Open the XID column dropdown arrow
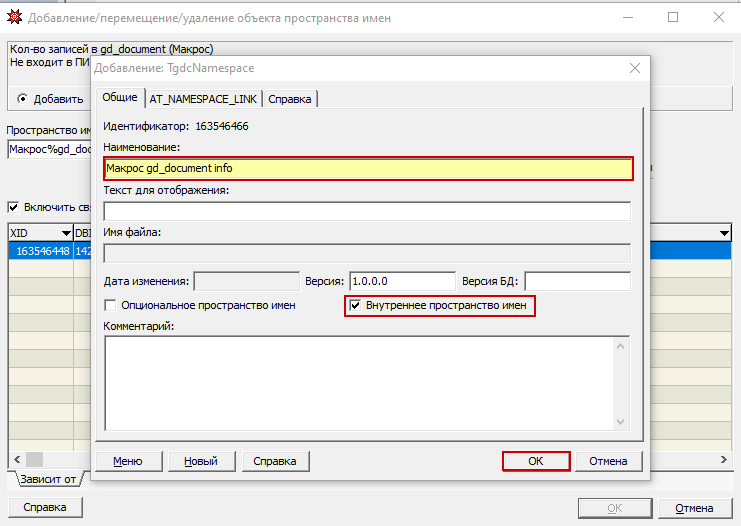The width and height of the screenshot is (741, 526). pos(65,233)
